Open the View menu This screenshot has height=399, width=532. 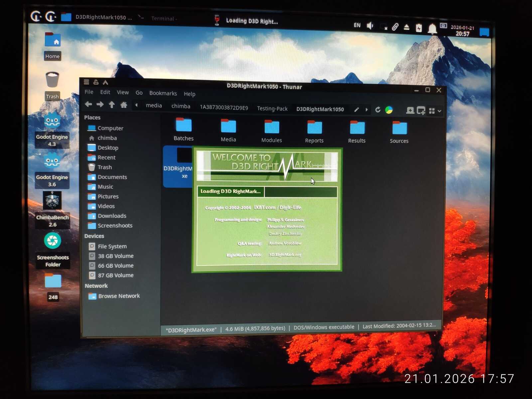pos(123,92)
